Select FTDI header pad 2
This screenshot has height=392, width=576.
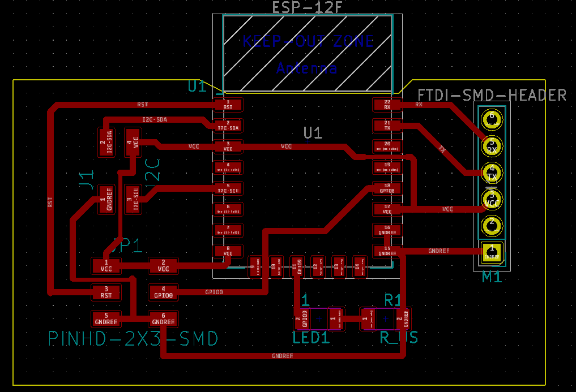click(492, 225)
